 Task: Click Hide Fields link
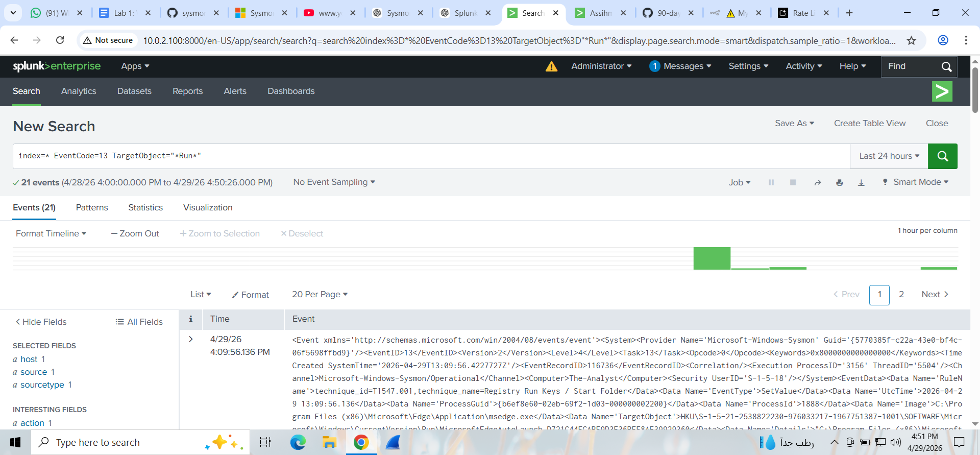tap(41, 322)
